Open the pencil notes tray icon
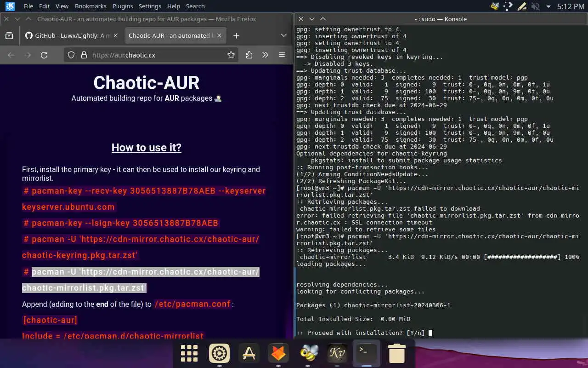Screen dimensions: 588x368 521,6
